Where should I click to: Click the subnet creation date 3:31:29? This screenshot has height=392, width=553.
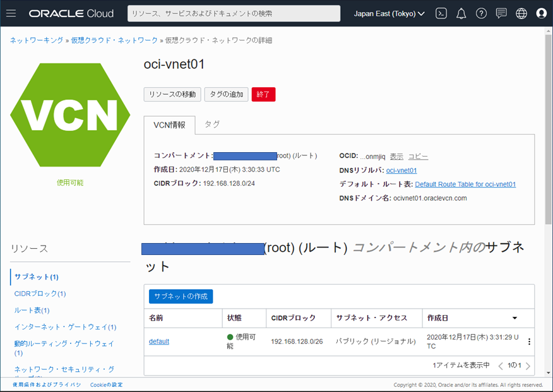tap(473, 342)
